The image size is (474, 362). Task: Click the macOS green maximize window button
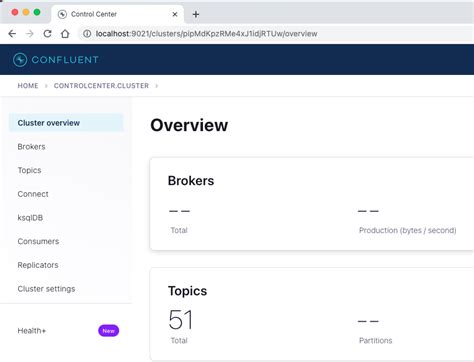pos(37,12)
